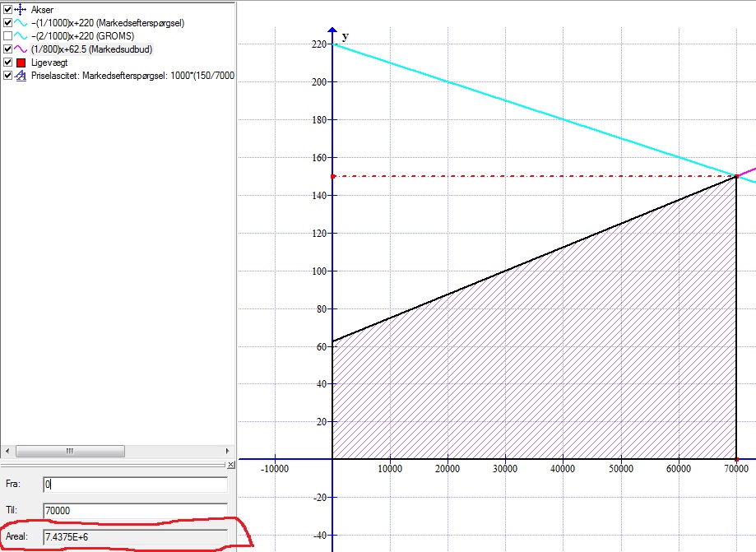
Task: Select the Ligevægt list entry
Action: (x=49, y=63)
